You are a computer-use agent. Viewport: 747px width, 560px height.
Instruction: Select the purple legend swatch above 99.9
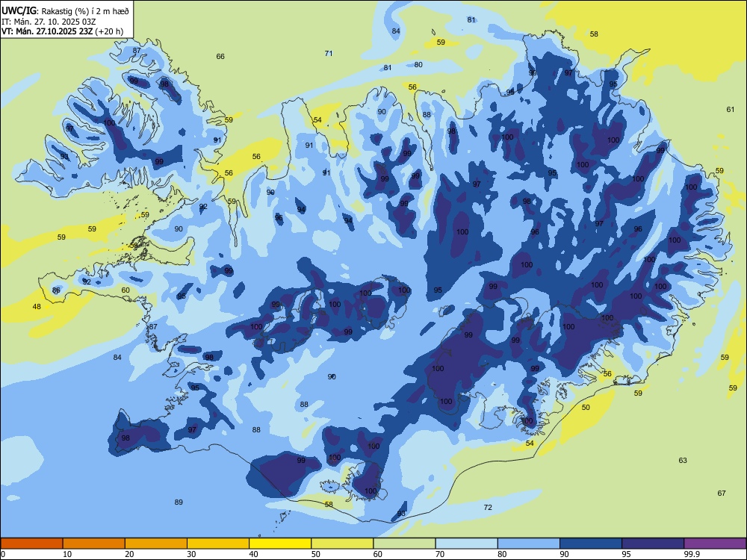pos(715,544)
